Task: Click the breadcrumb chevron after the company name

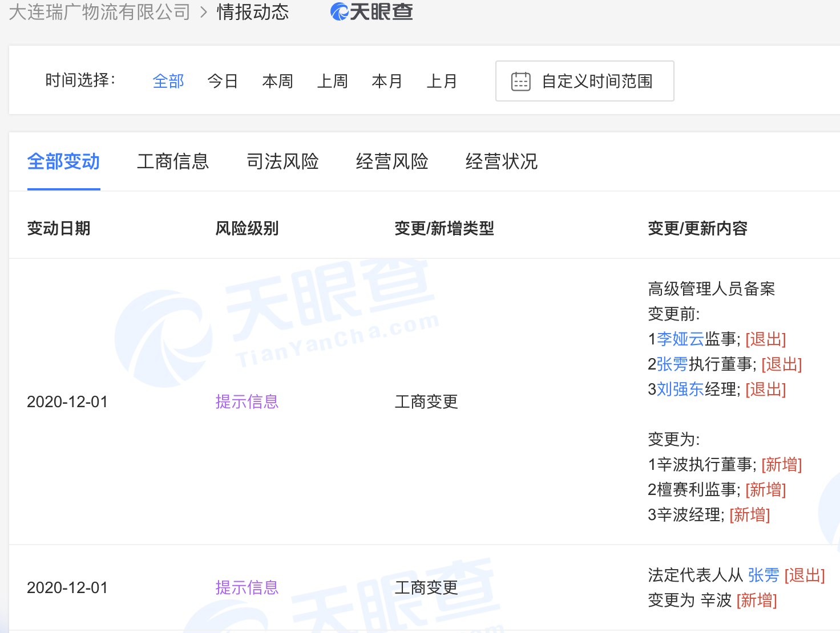Action: point(204,13)
